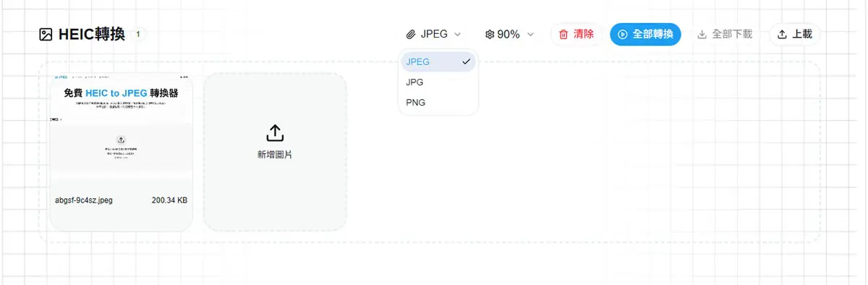
Task: Click the checkmark next to JPEG option
Action: [x=466, y=61]
